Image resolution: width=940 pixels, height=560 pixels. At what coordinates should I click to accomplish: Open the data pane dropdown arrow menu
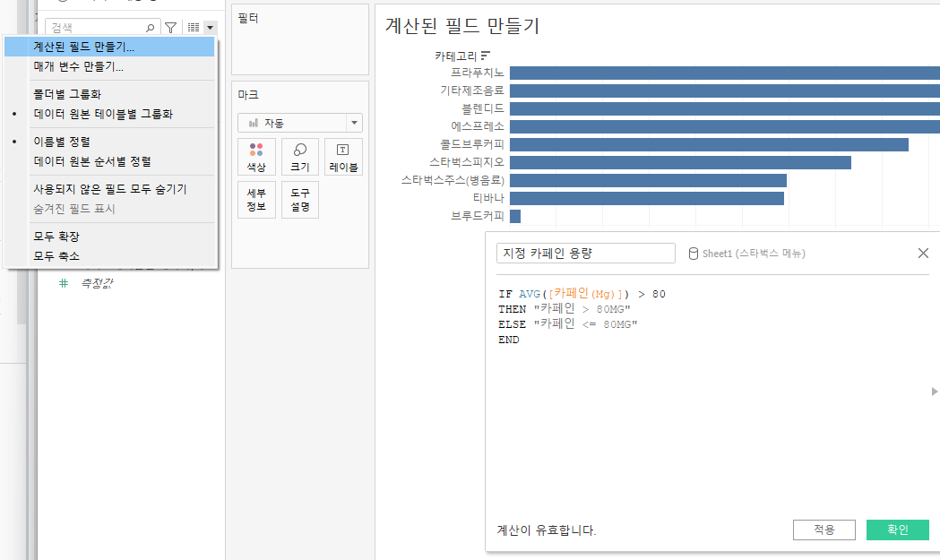(x=210, y=28)
